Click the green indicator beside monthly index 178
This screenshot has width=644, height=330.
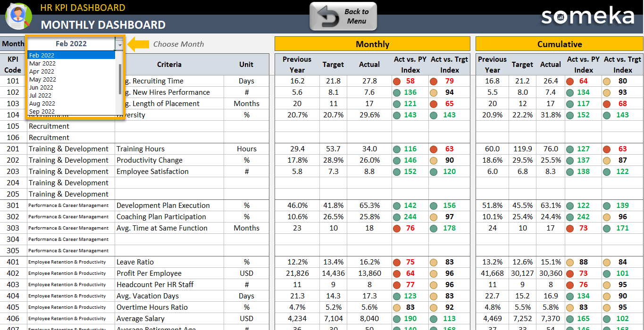pyautogui.click(x=434, y=228)
